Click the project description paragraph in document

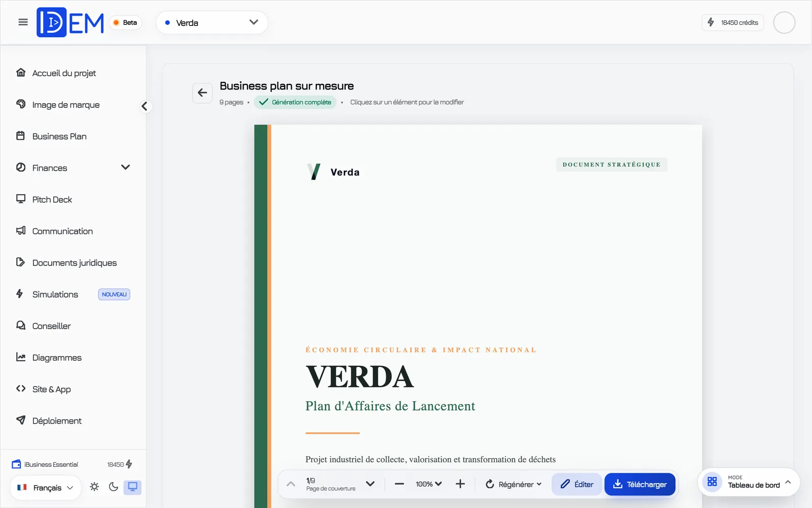click(430, 459)
